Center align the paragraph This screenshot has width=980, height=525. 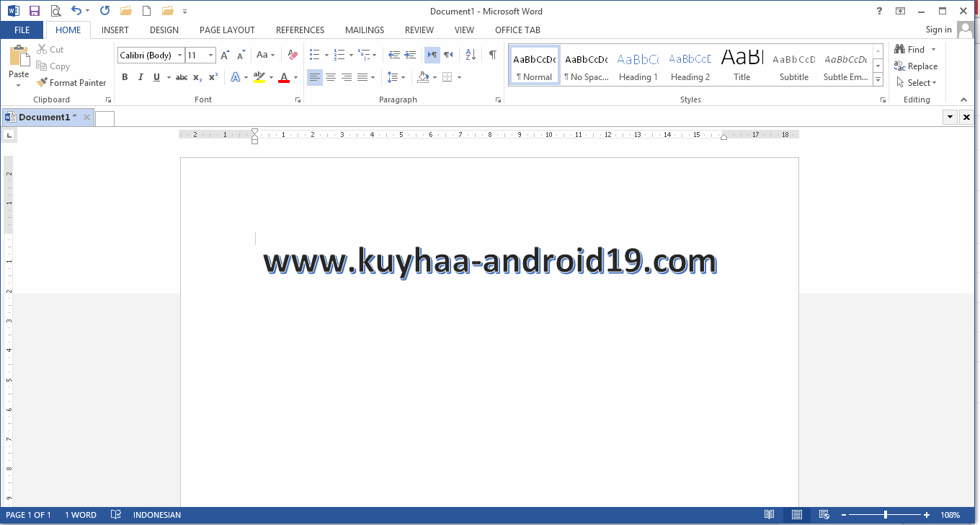(331, 77)
